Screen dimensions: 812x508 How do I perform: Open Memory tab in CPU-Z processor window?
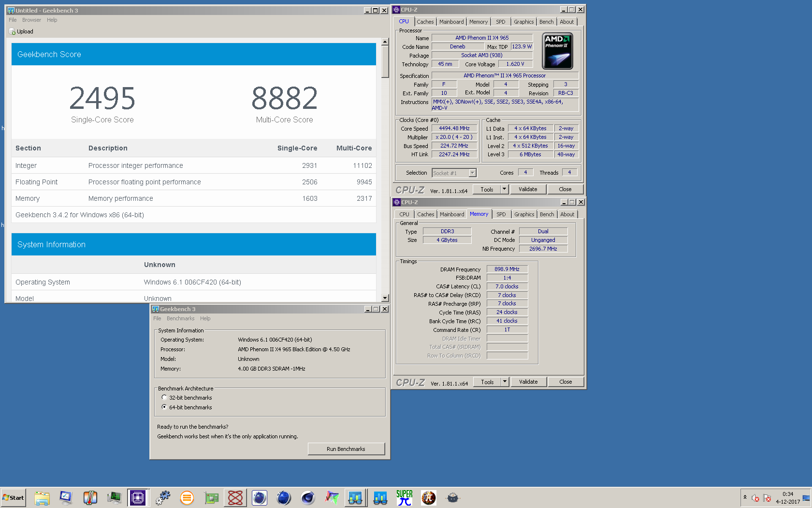coord(478,22)
